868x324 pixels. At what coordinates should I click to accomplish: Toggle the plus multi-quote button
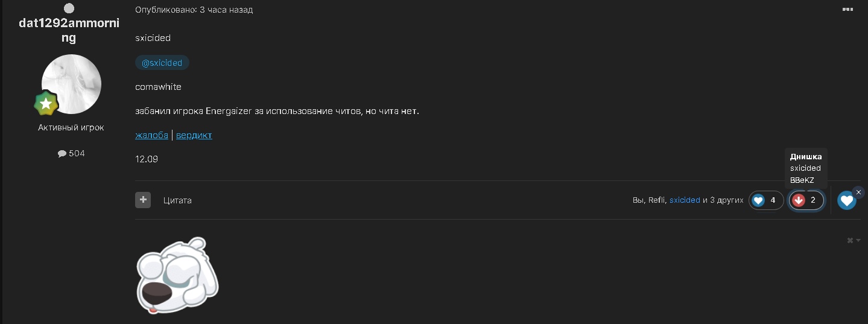pyautogui.click(x=143, y=200)
